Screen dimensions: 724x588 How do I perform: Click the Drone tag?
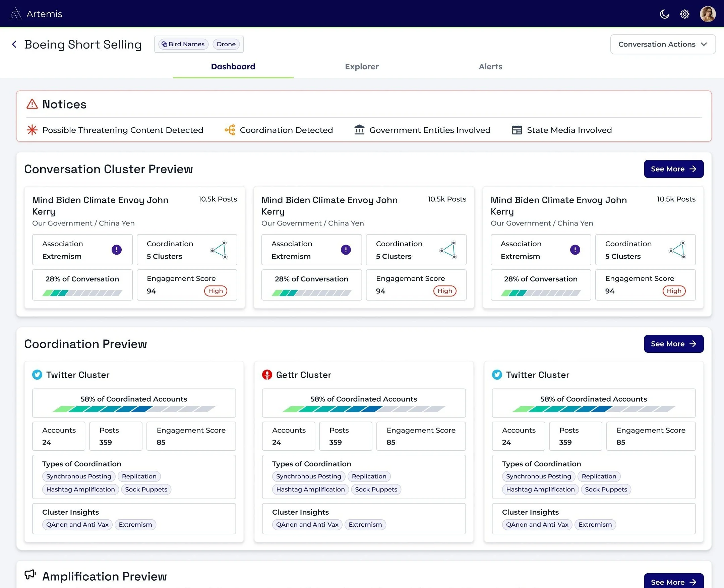(x=226, y=44)
